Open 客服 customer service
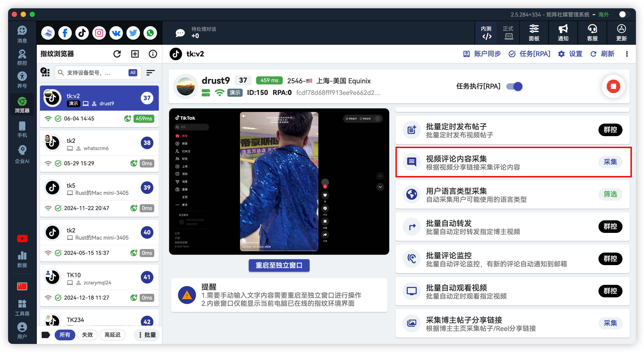The image size is (644, 352). tap(592, 33)
